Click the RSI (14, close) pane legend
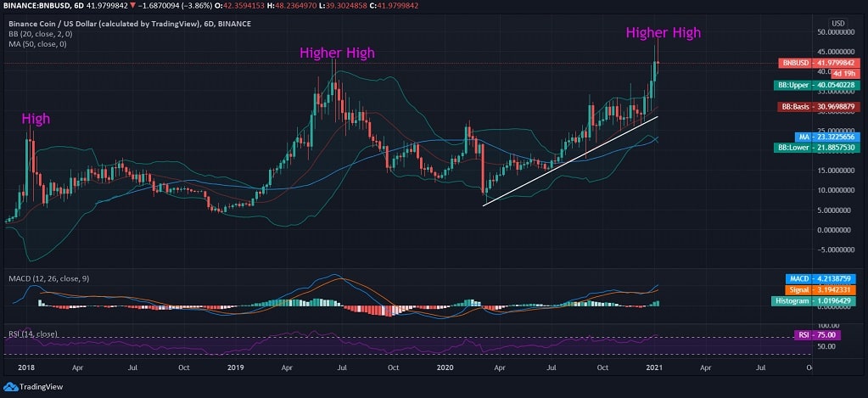The width and height of the screenshot is (868, 398). 32,334
